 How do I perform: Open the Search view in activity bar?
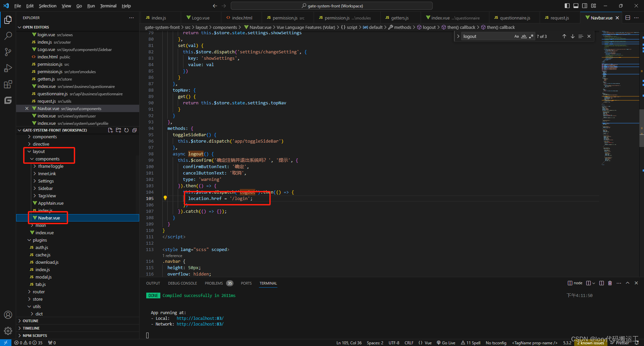[x=8, y=36]
